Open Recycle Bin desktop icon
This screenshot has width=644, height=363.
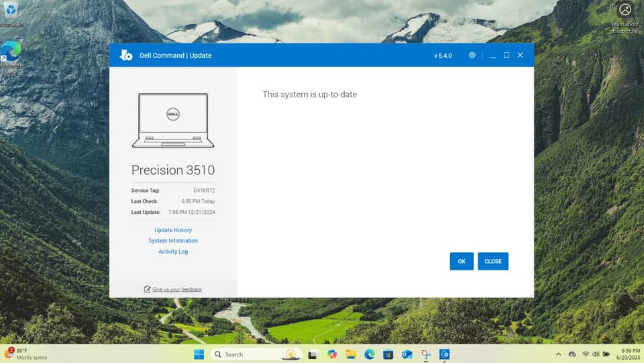tap(11, 14)
